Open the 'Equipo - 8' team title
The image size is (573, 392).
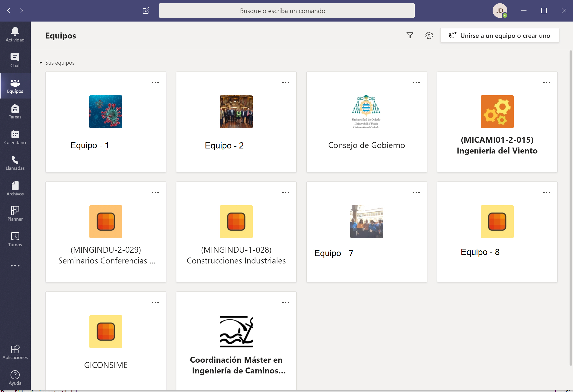point(480,252)
